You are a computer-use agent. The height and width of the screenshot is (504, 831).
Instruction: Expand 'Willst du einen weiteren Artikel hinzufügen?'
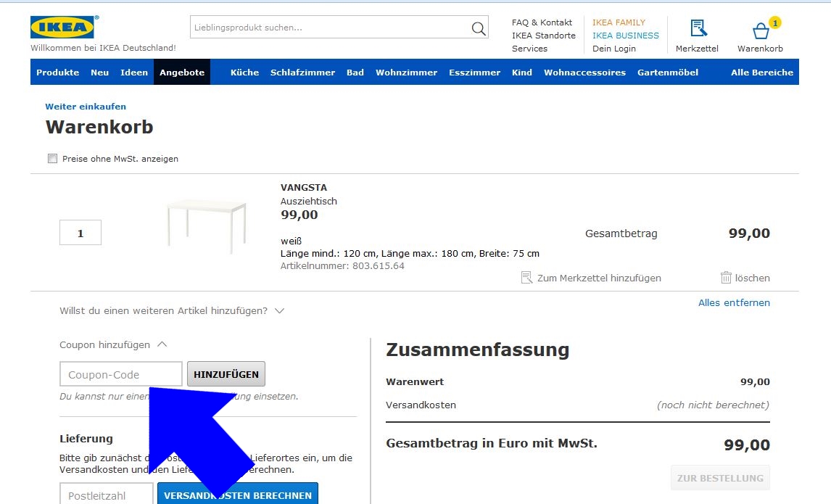click(172, 311)
